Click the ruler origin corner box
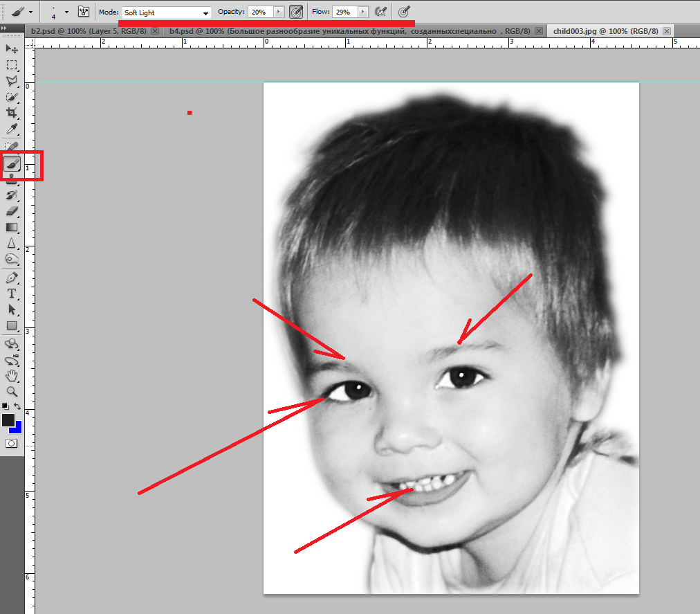Screen dimensions: 700x614 tap(30, 43)
